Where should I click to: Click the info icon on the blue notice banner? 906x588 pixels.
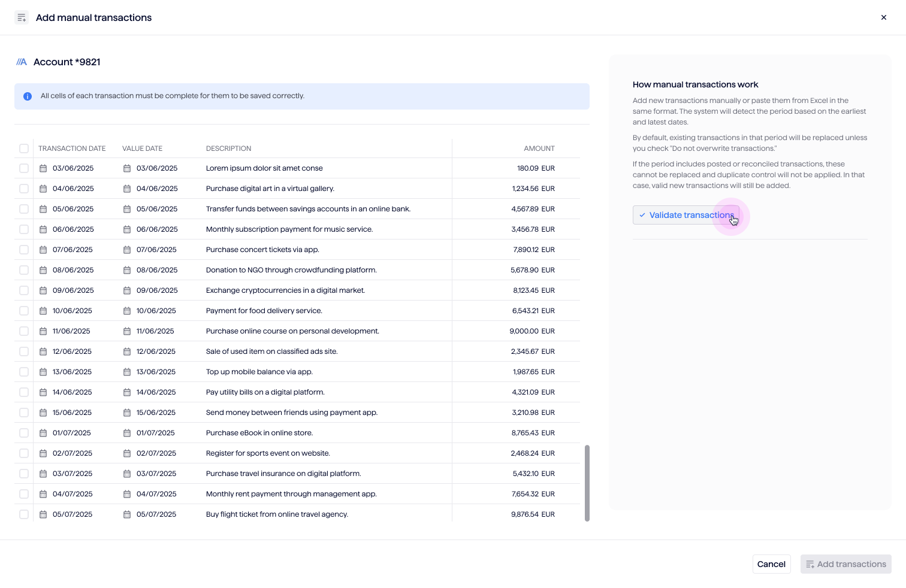click(x=27, y=96)
